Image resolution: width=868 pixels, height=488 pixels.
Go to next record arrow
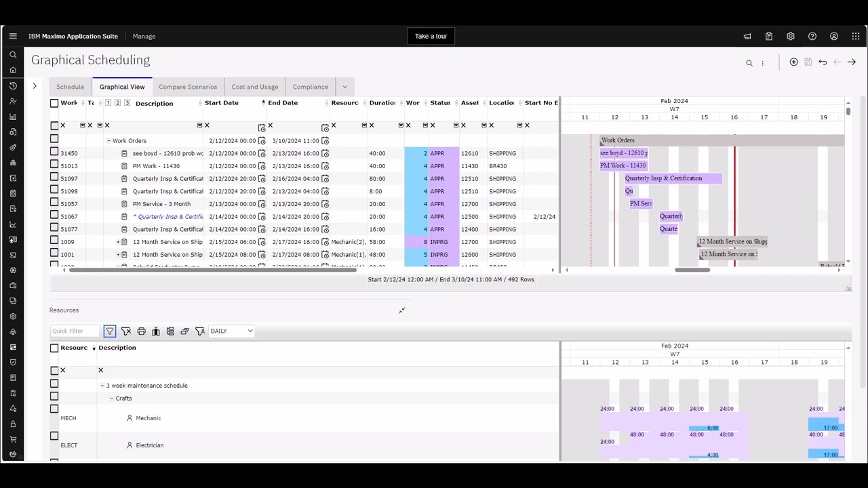coord(852,62)
